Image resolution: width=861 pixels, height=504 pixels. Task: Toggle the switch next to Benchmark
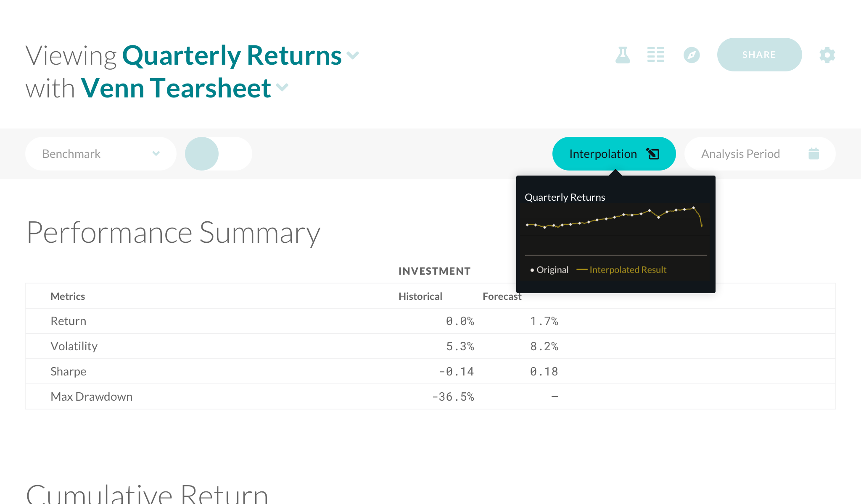(x=219, y=154)
